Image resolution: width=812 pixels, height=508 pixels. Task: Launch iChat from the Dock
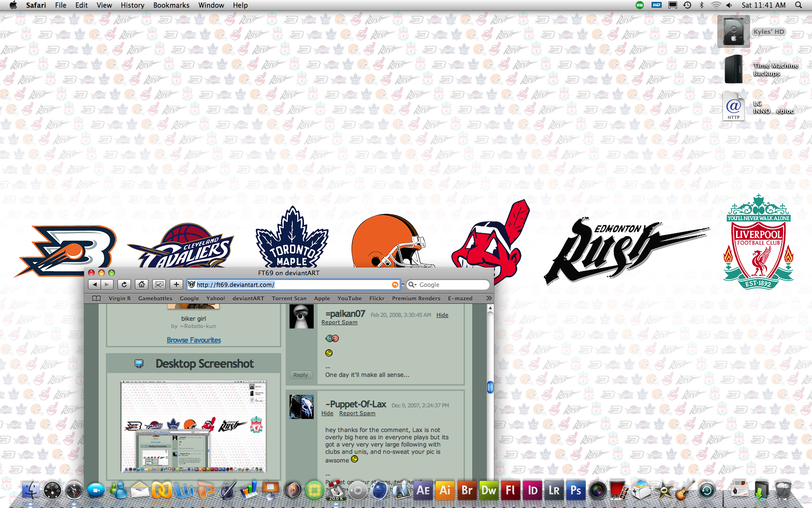pos(96,491)
